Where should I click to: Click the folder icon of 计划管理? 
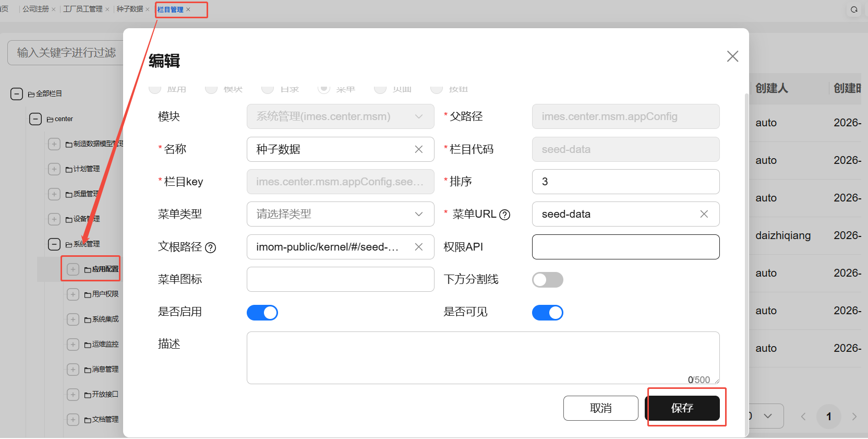pos(69,170)
